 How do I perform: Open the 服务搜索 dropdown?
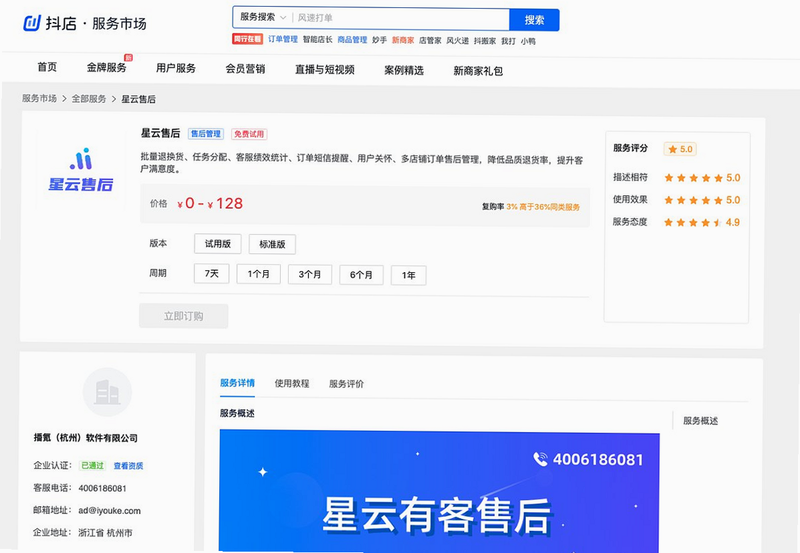tap(263, 17)
